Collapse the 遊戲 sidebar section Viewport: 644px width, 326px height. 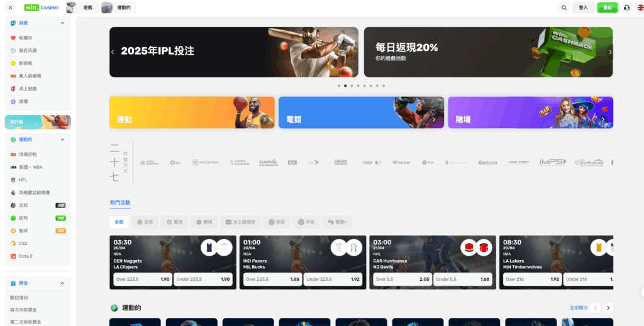click(x=62, y=23)
